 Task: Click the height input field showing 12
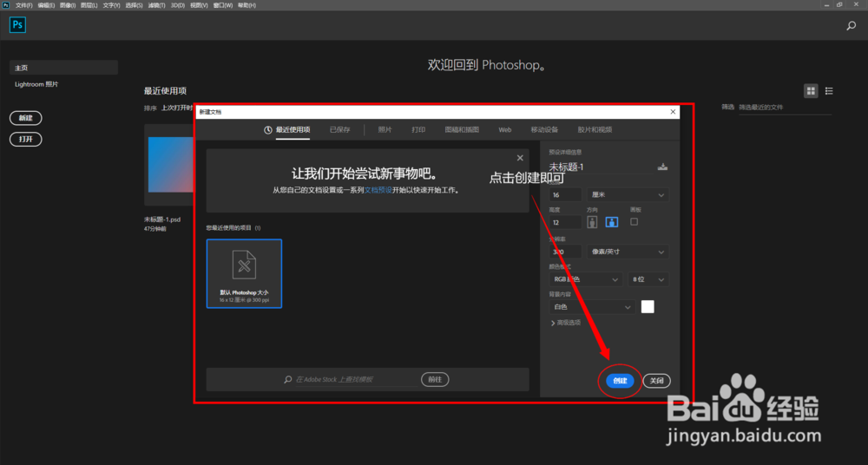tap(565, 222)
